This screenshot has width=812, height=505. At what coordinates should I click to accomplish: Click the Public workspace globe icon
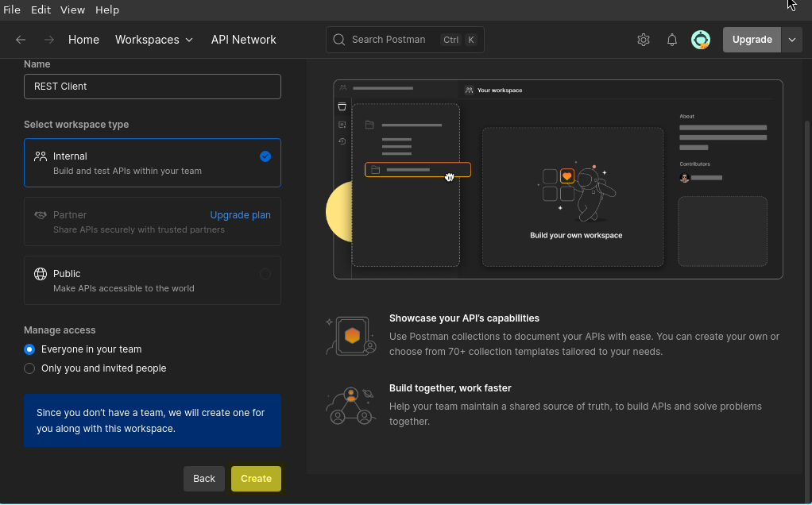[x=41, y=274]
